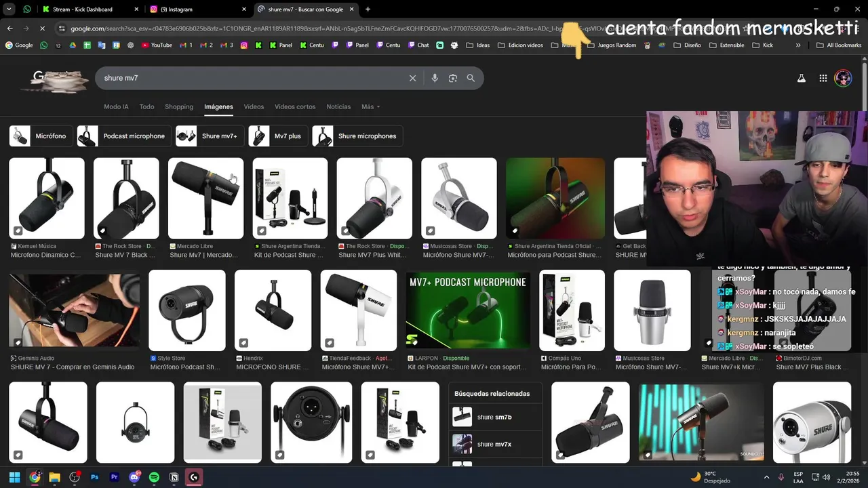The image size is (868, 488).
Task: Open a new browser tab
Action: pyautogui.click(x=368, y=9)
